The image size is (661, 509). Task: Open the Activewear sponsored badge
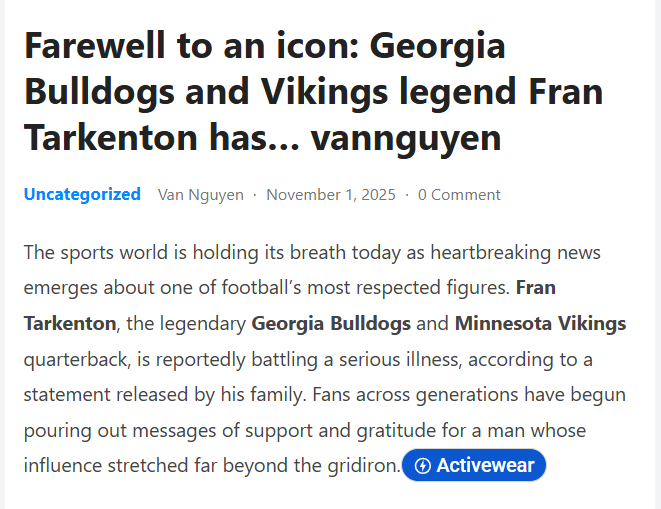pos(474,465)
